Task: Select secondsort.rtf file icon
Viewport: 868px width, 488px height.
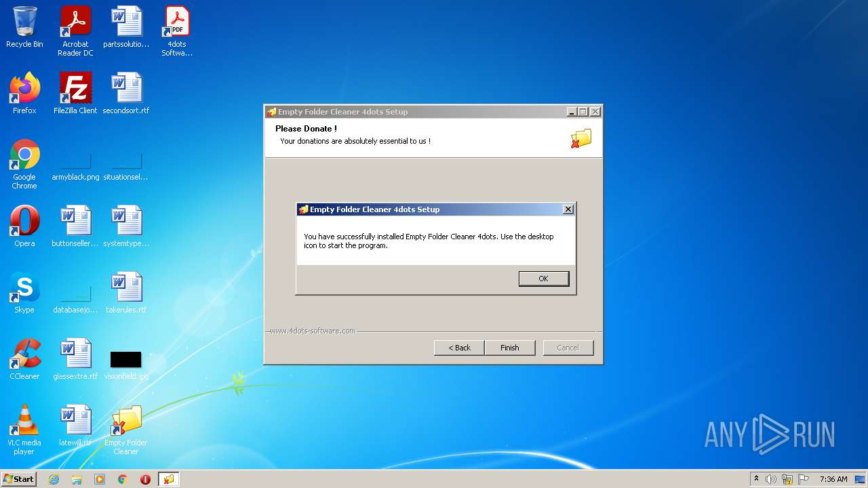Action: 126,94
